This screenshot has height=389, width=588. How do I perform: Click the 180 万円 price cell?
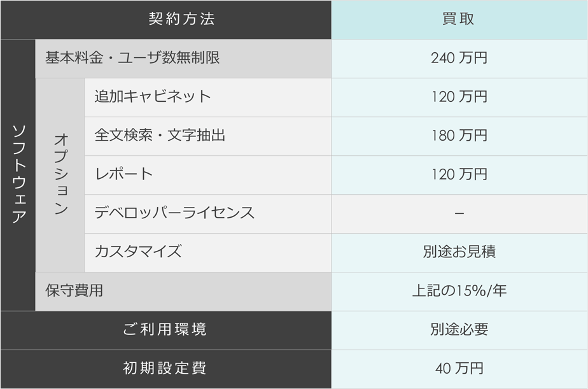click(459, 136)
